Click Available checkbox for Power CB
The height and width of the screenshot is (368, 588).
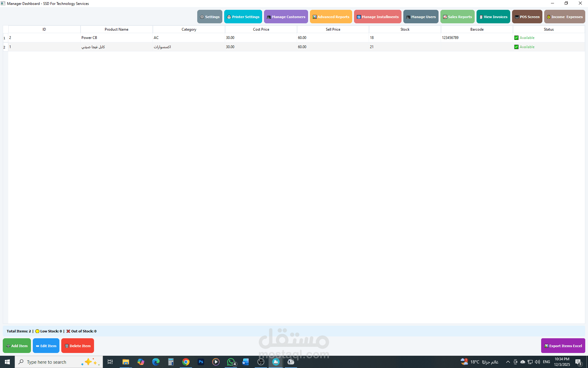(x=516, y=38)
